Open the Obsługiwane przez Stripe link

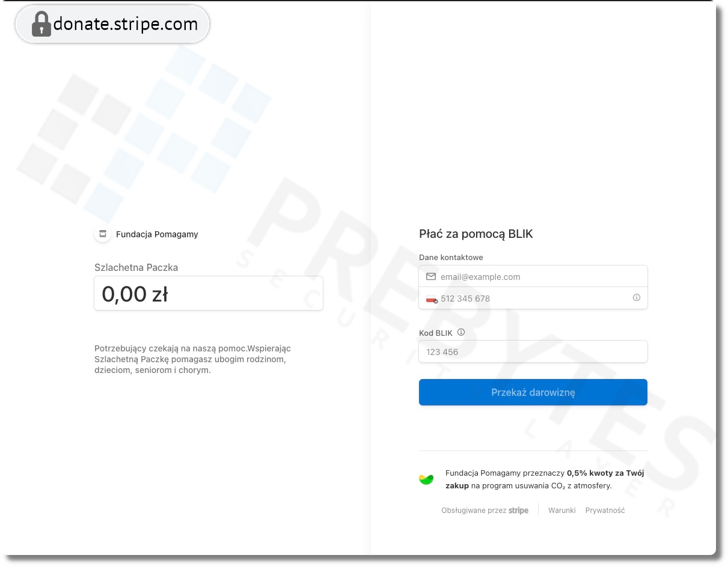485,511
